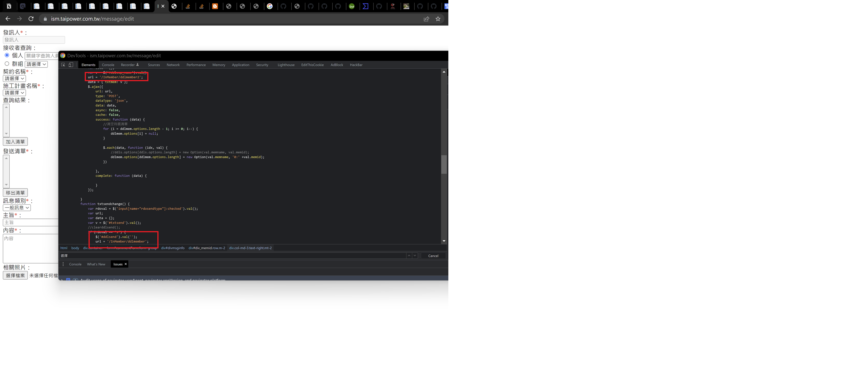The image size is (868, 382).
Task: Open the Sources tab
Action: pyautogui.click(x=154, y=65)
